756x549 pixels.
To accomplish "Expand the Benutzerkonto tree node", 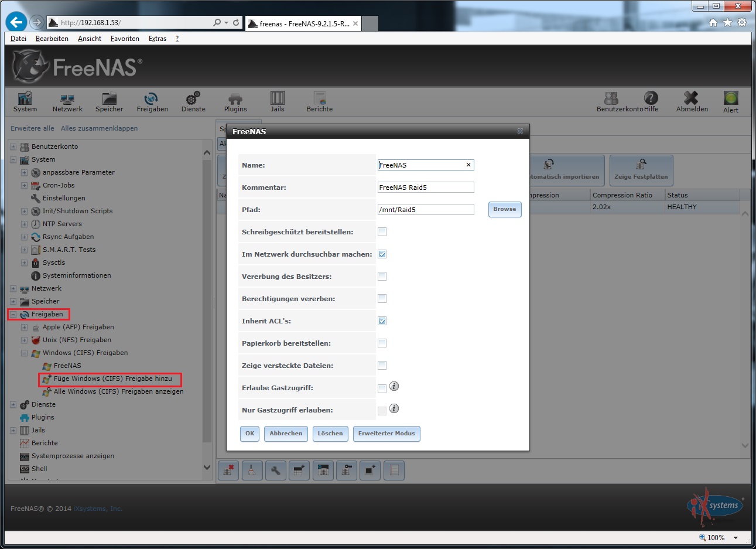I will (13, 146).
